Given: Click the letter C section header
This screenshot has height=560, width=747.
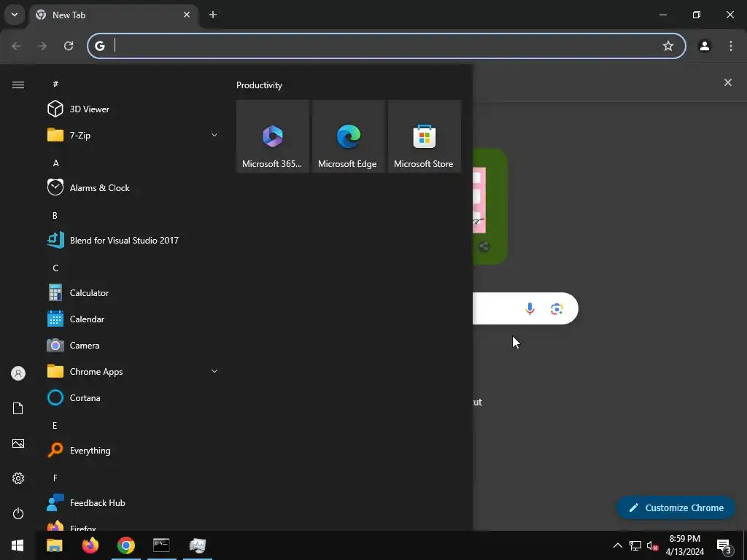Looking at the screenshot, I should [x=55, y=268].
